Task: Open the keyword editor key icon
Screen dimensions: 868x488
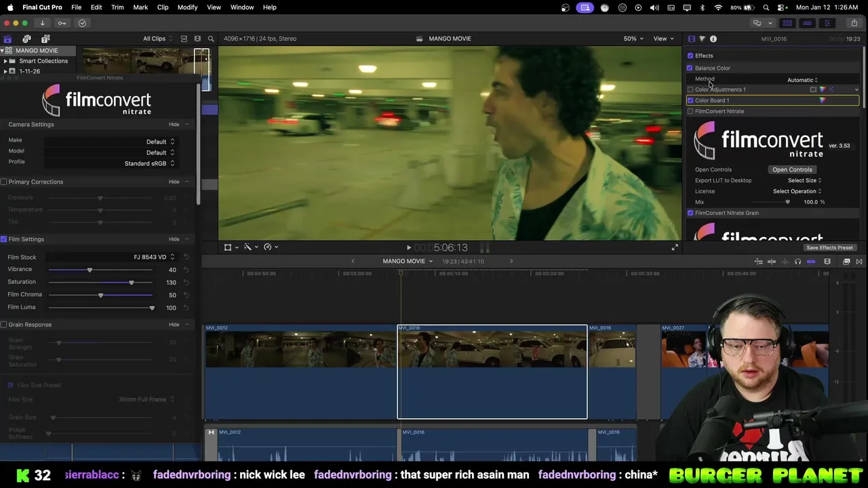Action: [62, 23]
